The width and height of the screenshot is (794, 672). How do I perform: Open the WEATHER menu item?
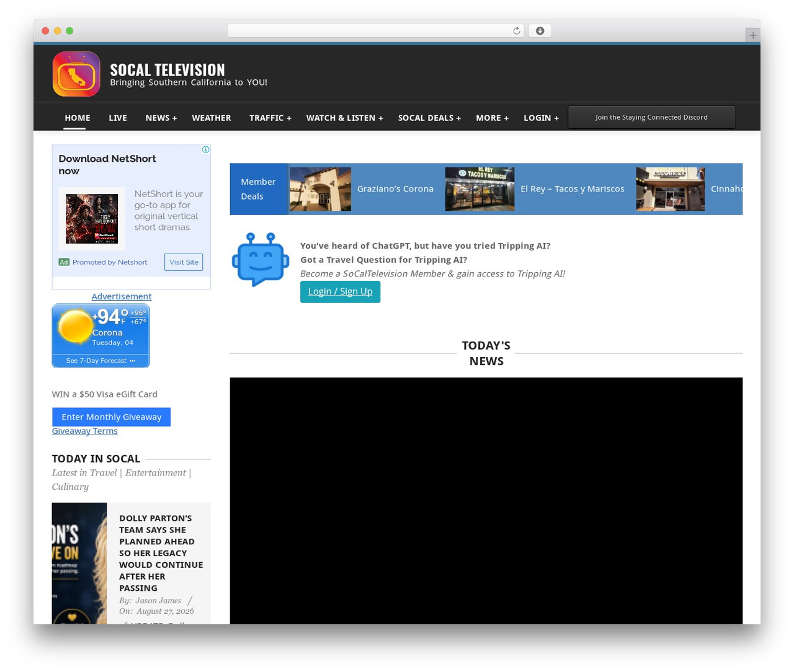pos(212,118)
